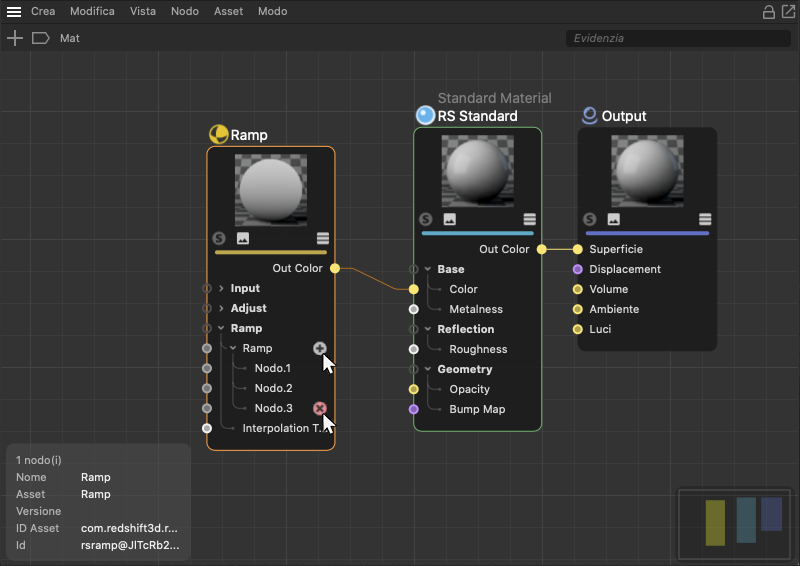
Task: Remove Nodo.3 with the red X icon
Action: [319, 408]
